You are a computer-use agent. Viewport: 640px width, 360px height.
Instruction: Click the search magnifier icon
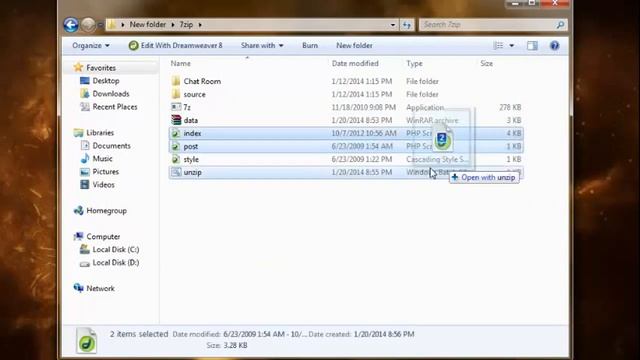click(560, 25)
